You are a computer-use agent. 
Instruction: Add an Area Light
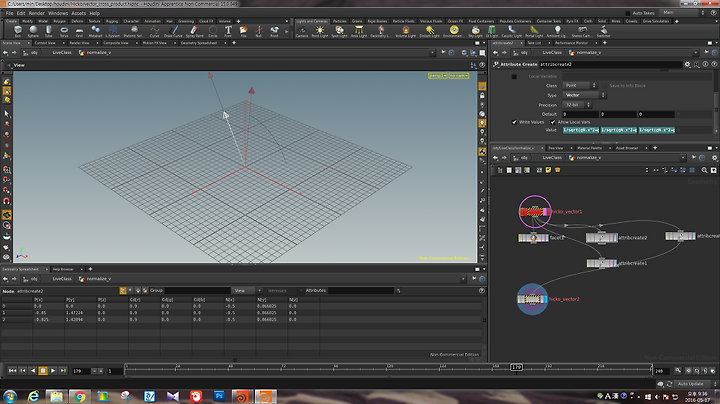(359, 31)
